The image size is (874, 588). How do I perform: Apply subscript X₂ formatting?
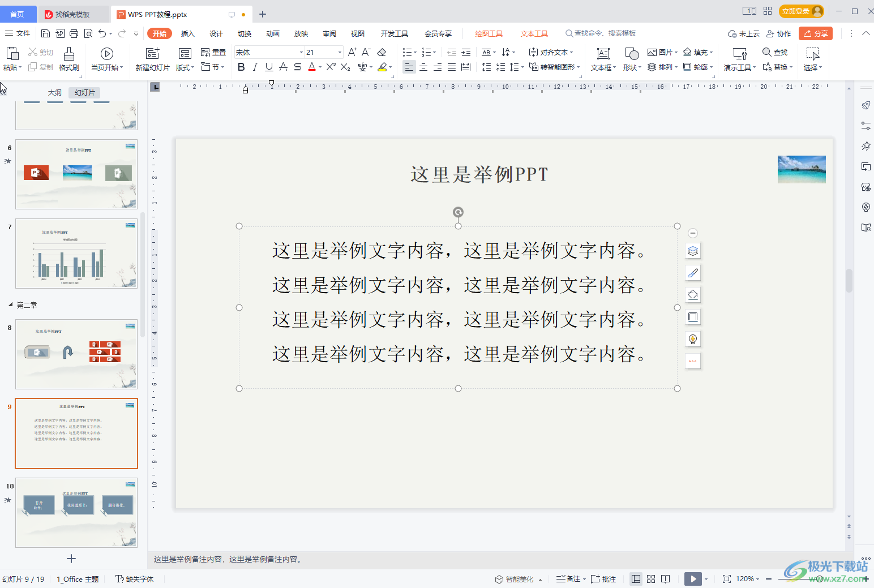click(345, 67)
